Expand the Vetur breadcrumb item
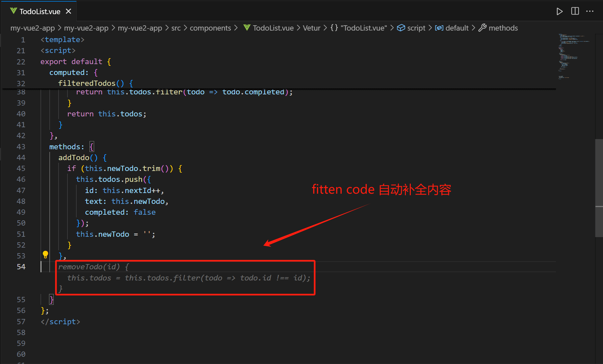The width and height of the screenshot is (603, 364). pyautogui.click(x=311, y=28)
